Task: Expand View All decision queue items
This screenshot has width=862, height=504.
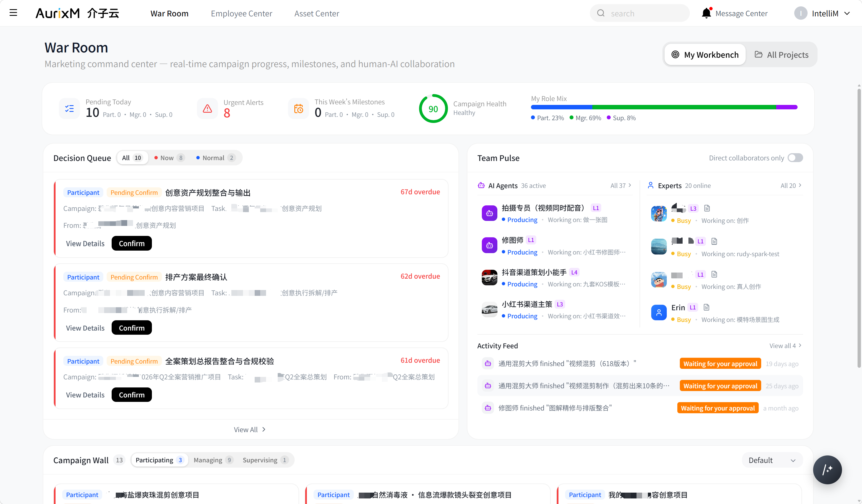Action: pos(250,429)
